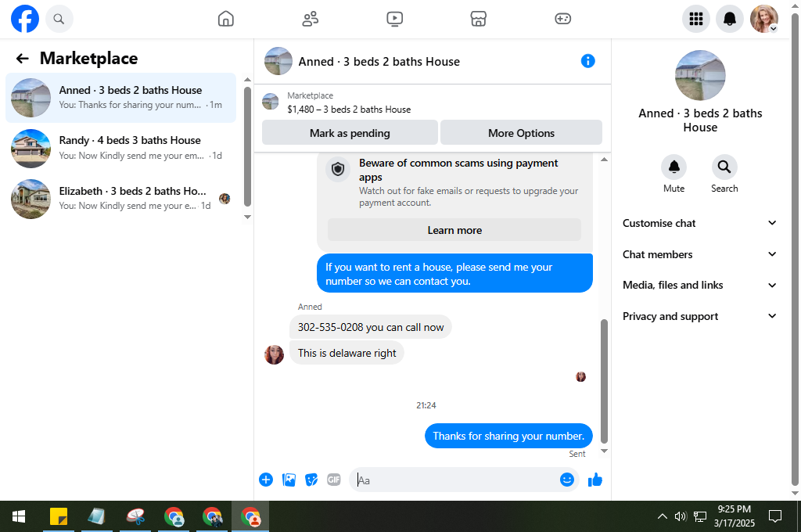801x532 pixels.
Task: Open the Marketplace storefront icon
Action: coord(479,19)
